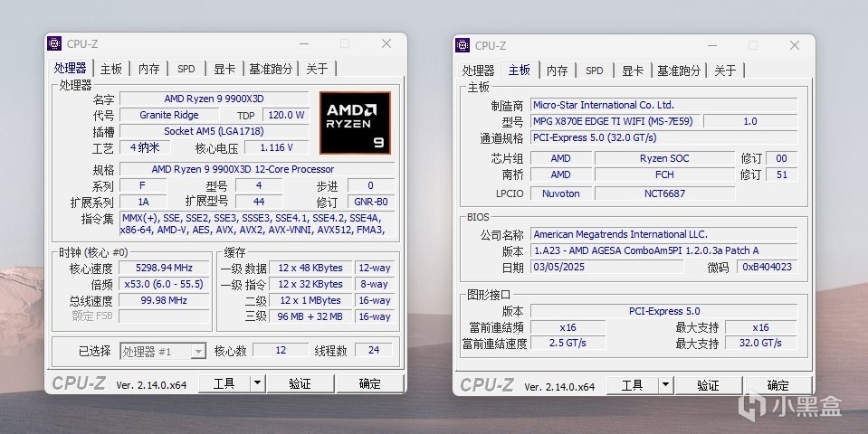This screenshot has height=434, width=868.
Task: Click PCI-Express 5.0 (32.0 GT/s) bus spec field
Action: point(664,137)
